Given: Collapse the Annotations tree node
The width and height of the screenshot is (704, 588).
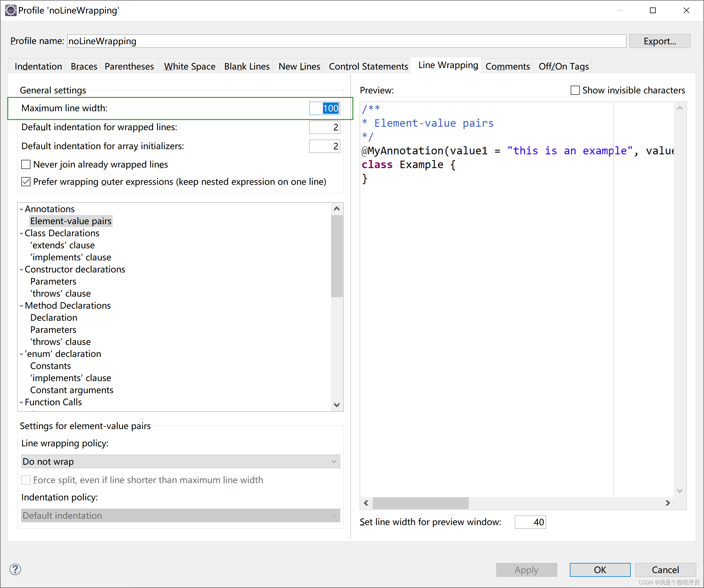Looking at the screenshot, I should pos(22,209).
